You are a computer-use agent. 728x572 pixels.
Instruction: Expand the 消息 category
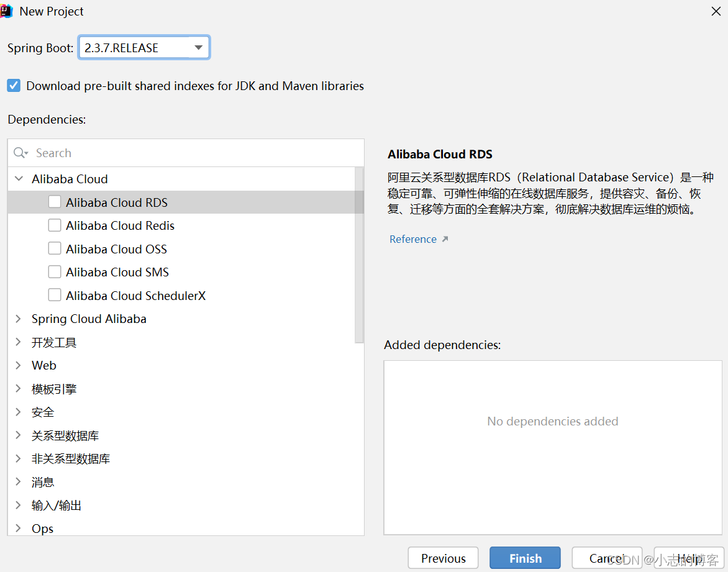tap(19, 482)
